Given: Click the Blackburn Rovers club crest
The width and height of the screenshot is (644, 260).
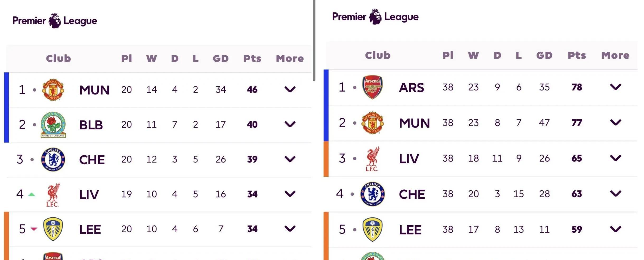Looking at the screenshot, I should (x=53, y=125).
